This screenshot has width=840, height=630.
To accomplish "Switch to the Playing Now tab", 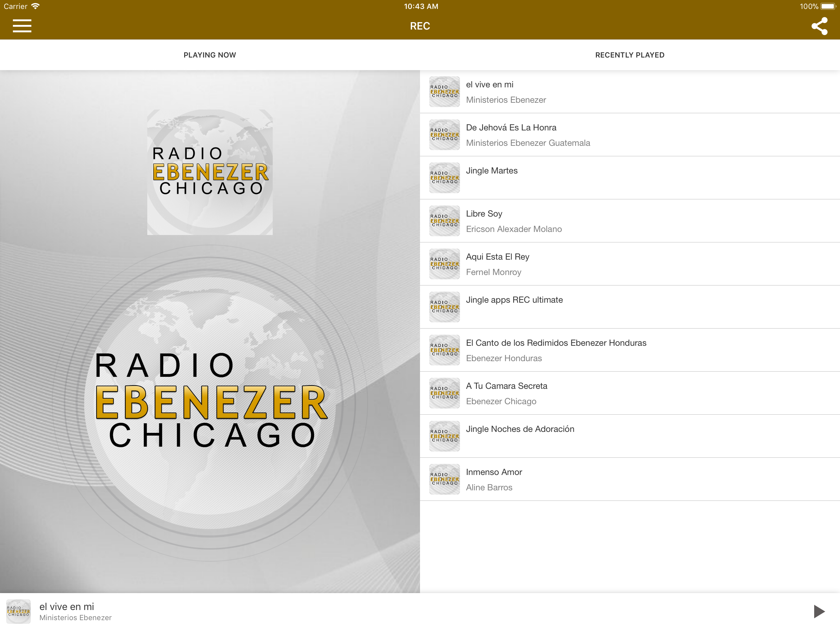I will [x=210, y=55].
